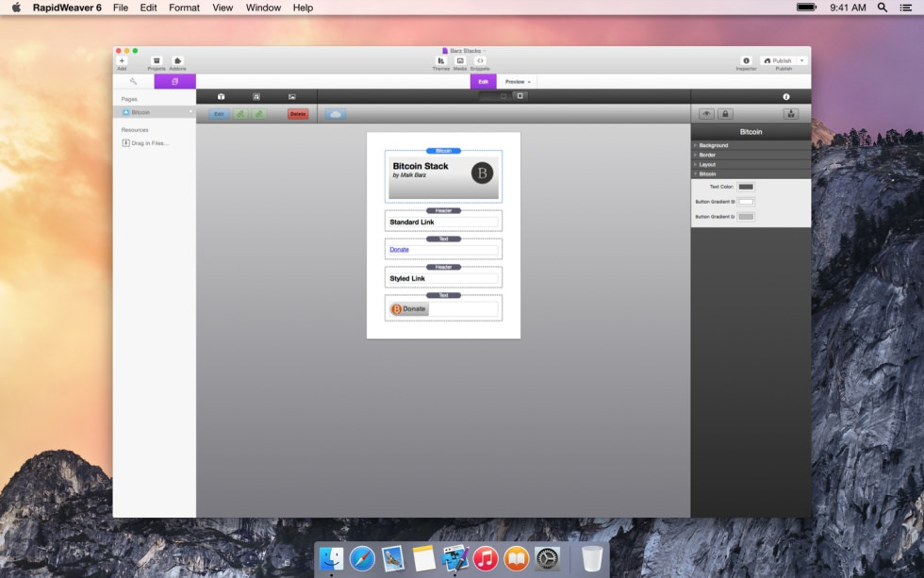Open the image library icon in Stacks bar
This screenshot has height=578, width=924.
[x=292, y=96]
